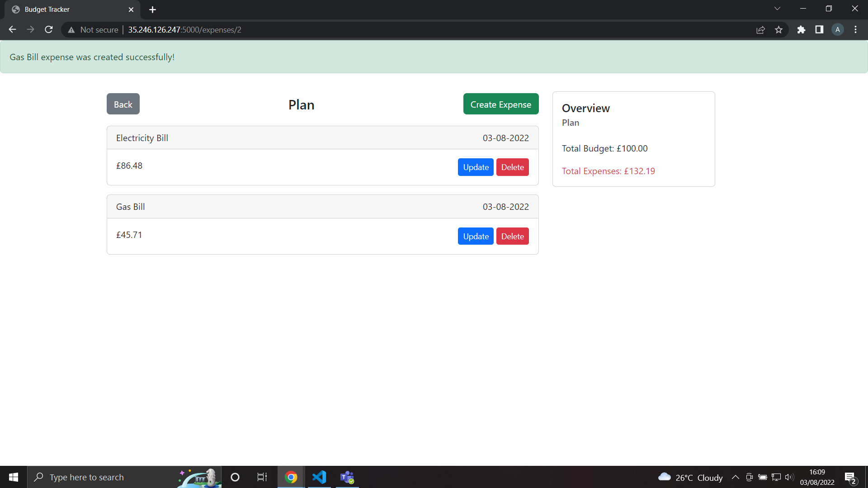Open the speaker volume icon in system tray

[x=789, y=477]
